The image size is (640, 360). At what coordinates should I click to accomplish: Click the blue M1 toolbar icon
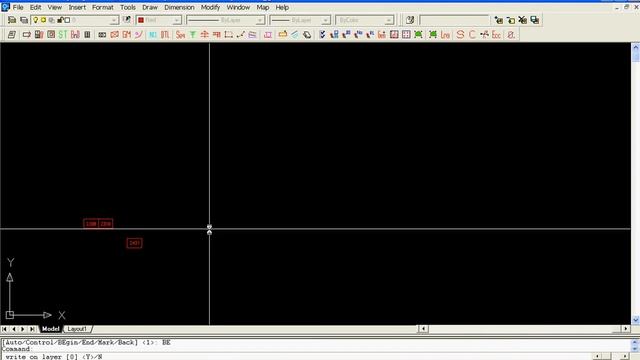pyautogui.click(x=153, y=35)
